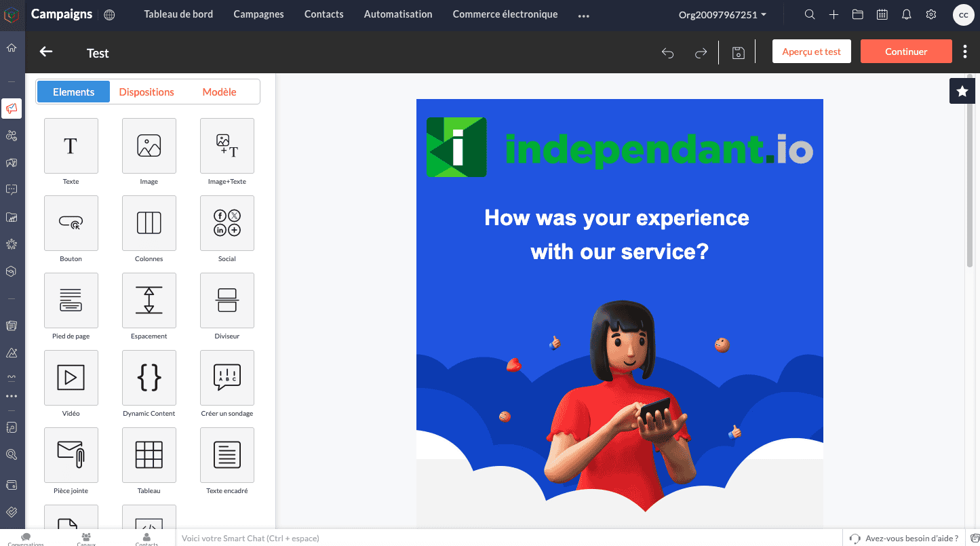
Task: Open the Org20097967251 organization dropdown
Action: point(722,14)
